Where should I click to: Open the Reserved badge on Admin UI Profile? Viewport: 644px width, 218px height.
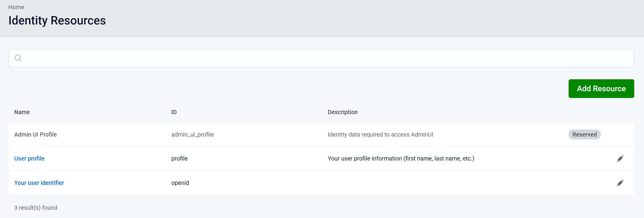tap(584, 134)
